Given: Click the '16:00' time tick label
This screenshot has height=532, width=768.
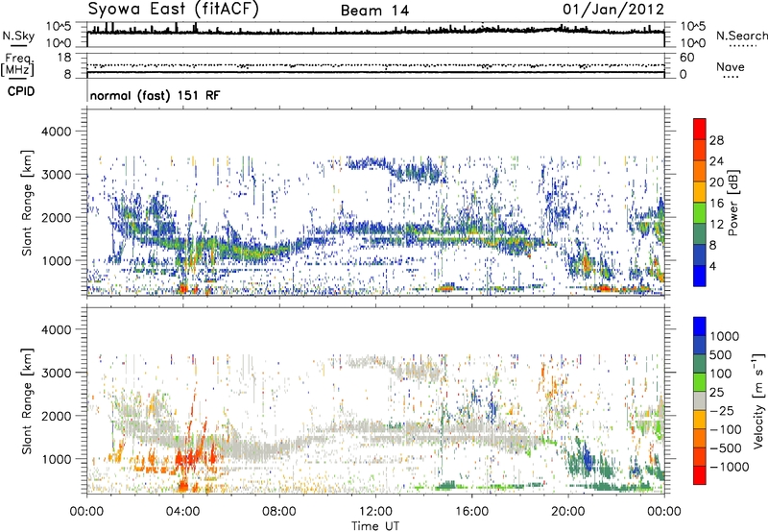Looking at the screenshot, I should coord(471,512).
